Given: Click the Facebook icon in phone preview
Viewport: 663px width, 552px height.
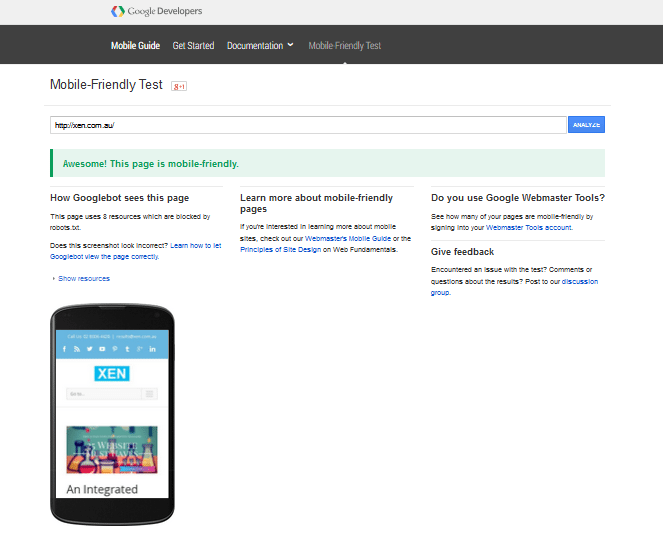Looking at the screenshot, I should tap(65, 349).
